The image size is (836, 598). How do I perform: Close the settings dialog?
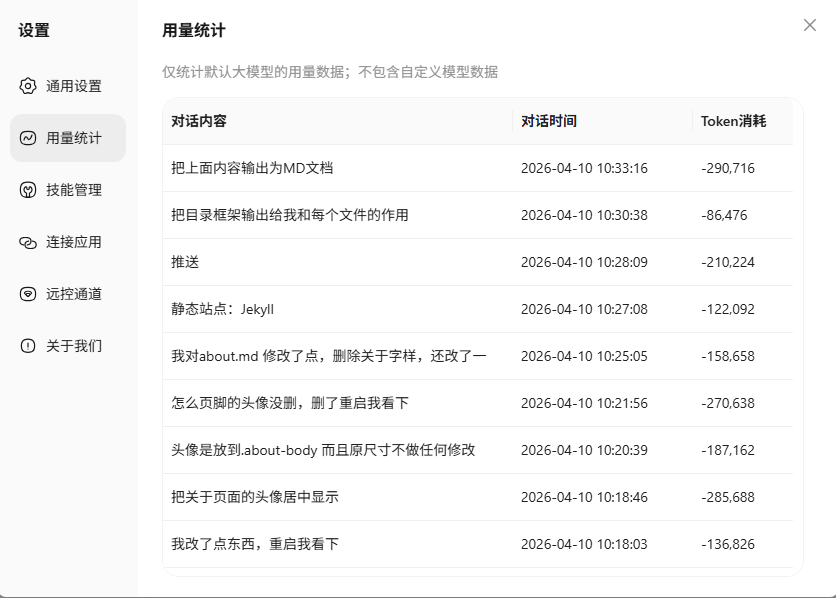click(x=809, y=25)
